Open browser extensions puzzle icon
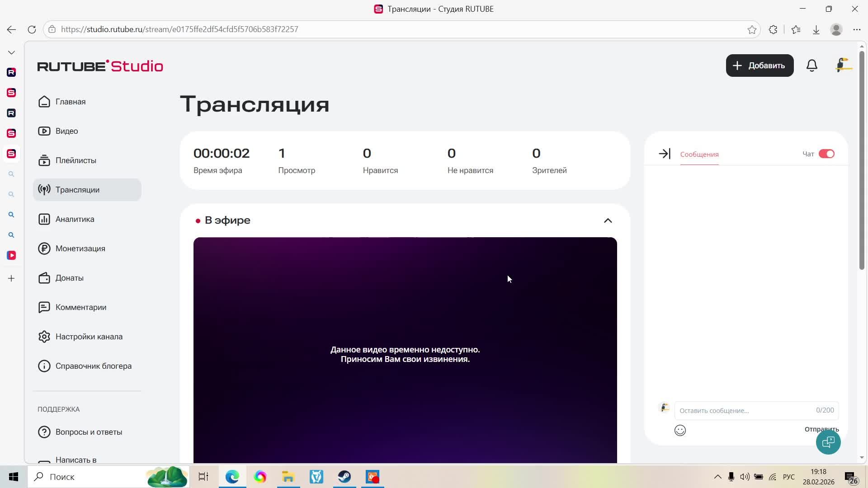This screenshot has height=488, width=868. (773, 29)
